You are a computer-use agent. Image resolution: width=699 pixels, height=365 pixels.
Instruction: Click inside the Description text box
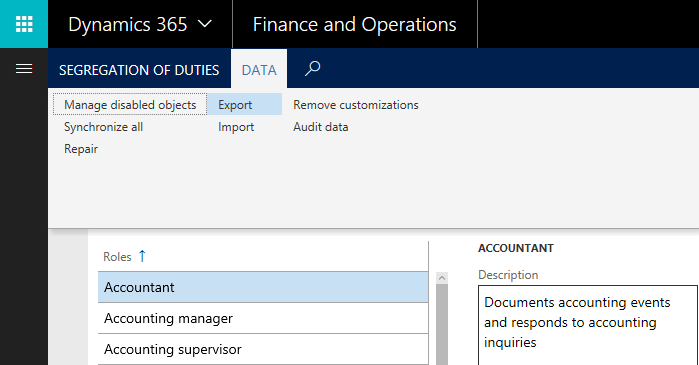(x=588, y=325)
